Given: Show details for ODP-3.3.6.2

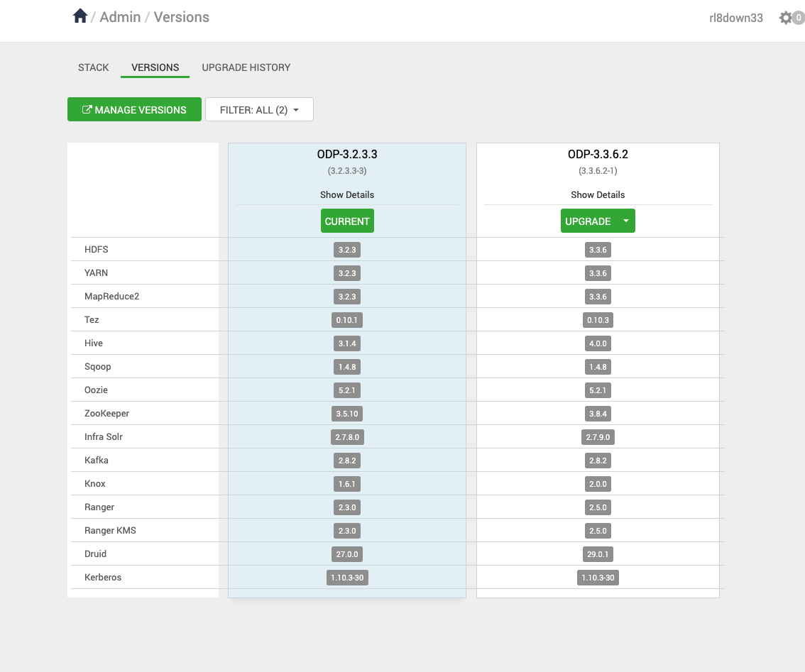Looking at the screenshot, I should 598,194.
